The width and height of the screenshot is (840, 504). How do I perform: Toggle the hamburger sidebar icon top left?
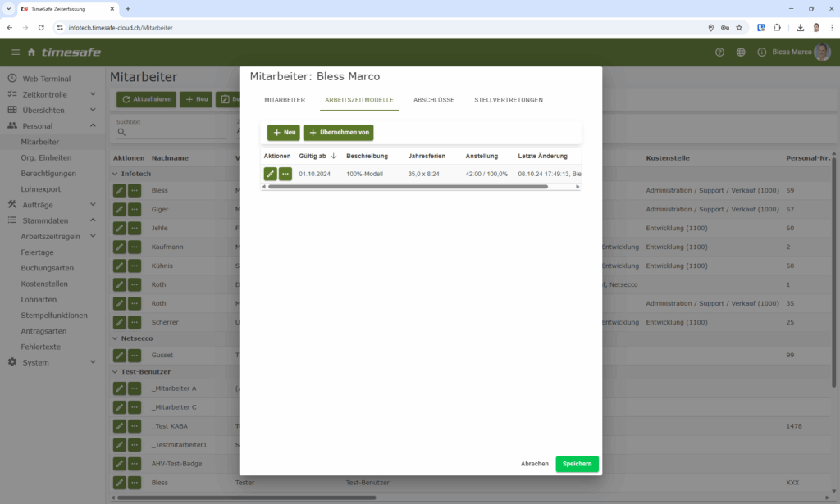point(15,51)
